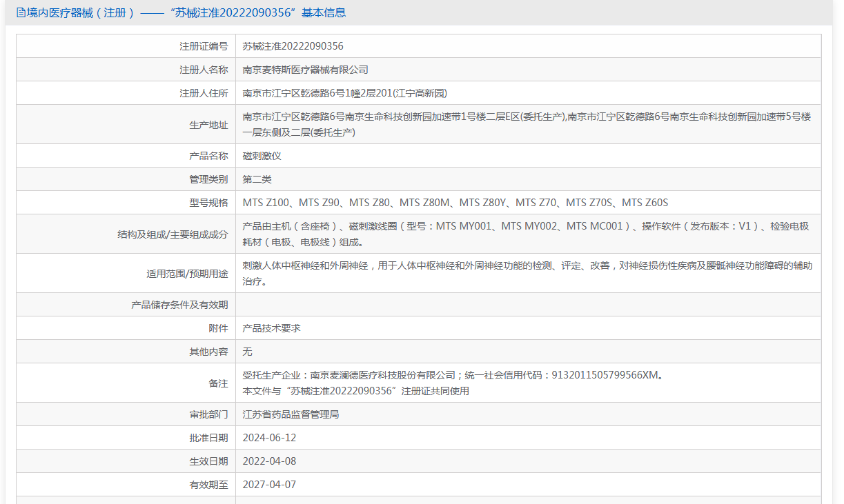Screen dimensions: 844x504
Task: Click the 其他内容 label
Action: [208, 352]
